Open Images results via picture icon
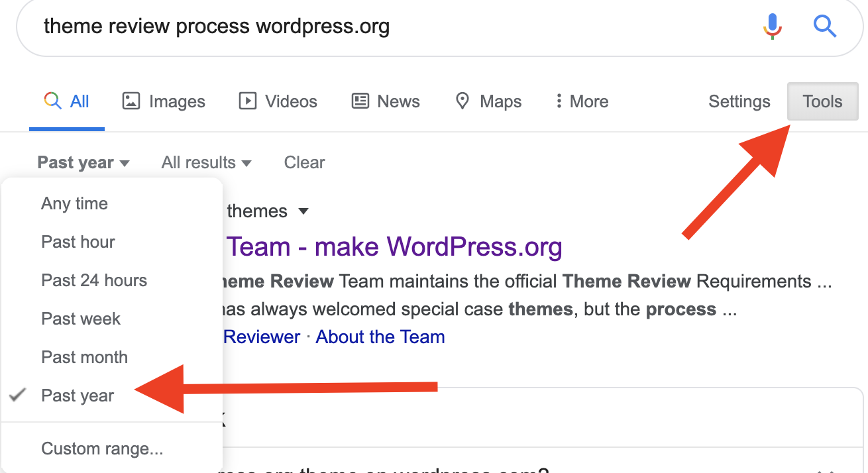868x473 pixels. (x=131, y=101)
